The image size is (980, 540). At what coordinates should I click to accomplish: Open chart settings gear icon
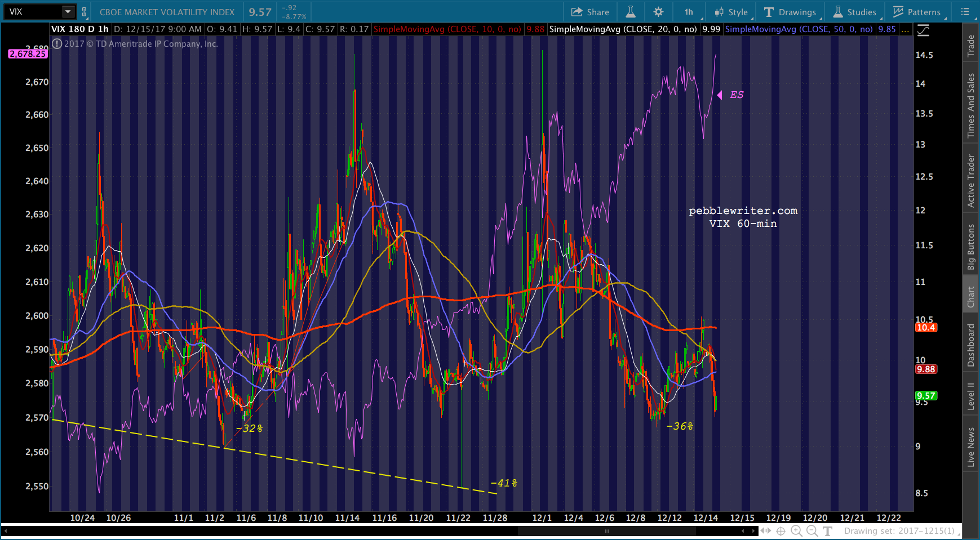(658, 12)
